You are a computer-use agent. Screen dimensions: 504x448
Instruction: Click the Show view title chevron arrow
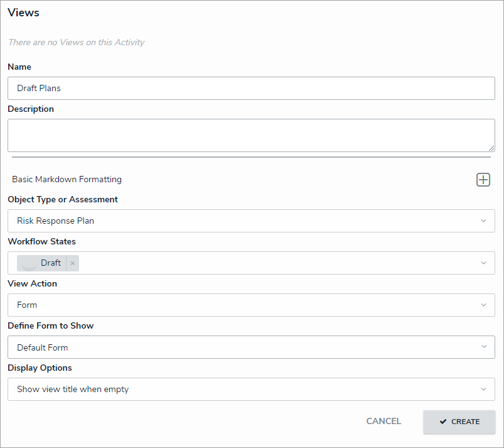coord(483,390)
